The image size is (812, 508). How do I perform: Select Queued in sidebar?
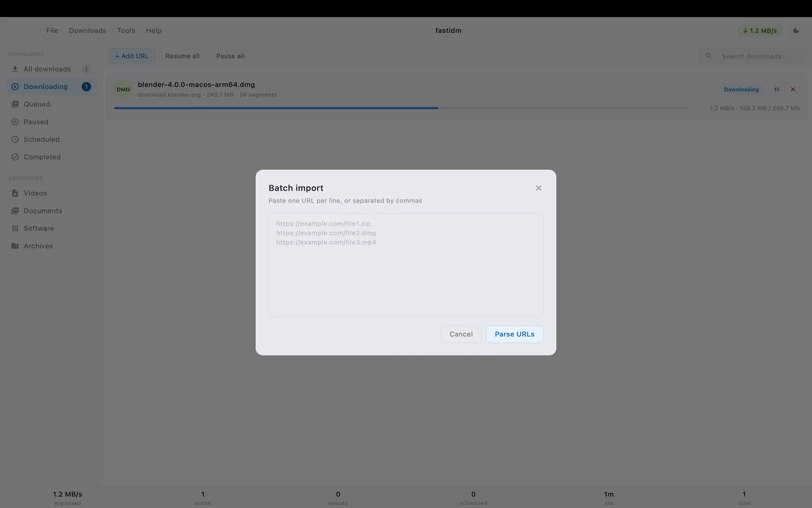click(x=51, y=104)
